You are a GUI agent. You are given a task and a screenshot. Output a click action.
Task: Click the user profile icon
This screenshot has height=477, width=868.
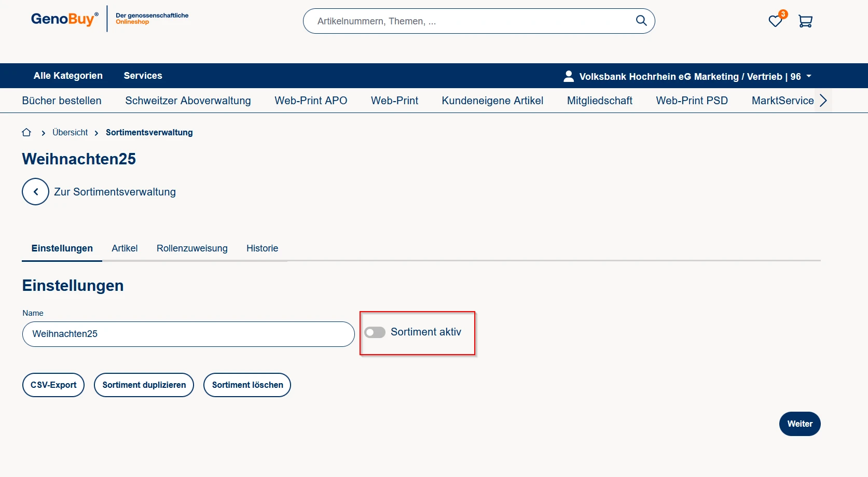click(569, 76)
